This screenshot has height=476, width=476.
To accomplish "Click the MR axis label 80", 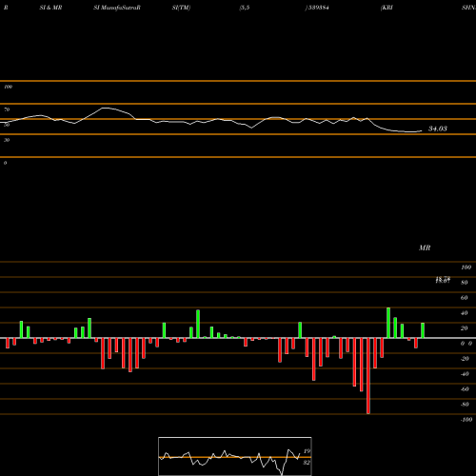I will [465, 283].
